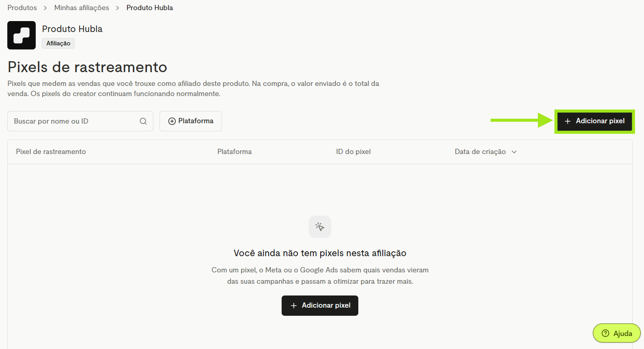The width and height of the screenshot is (644, 349).
Task: Go to Minhas afiliações breadcrumb
Action: [82, 8]
